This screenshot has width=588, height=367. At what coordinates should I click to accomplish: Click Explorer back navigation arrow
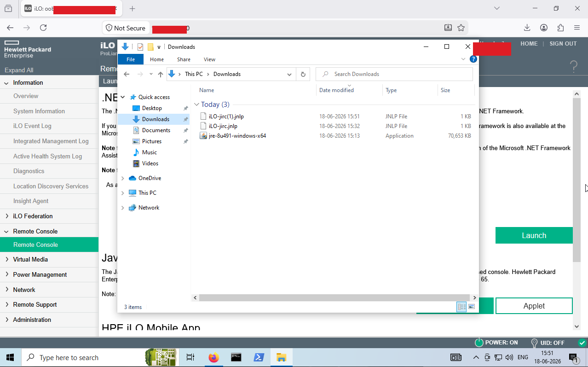[x=127, y=74]
